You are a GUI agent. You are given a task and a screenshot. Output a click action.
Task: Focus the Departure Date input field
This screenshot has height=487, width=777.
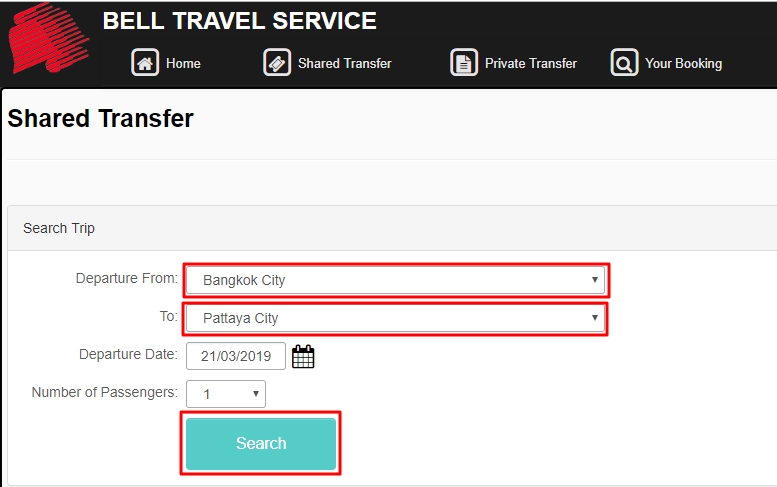click(x=235, y=356)
